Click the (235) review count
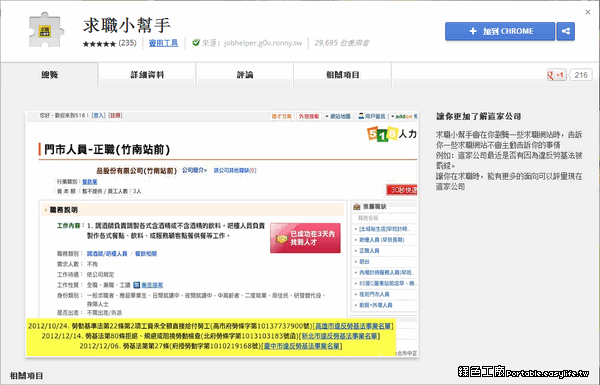Image resolution: width=600 pixels, height=385 pixels. coord(127,43)
